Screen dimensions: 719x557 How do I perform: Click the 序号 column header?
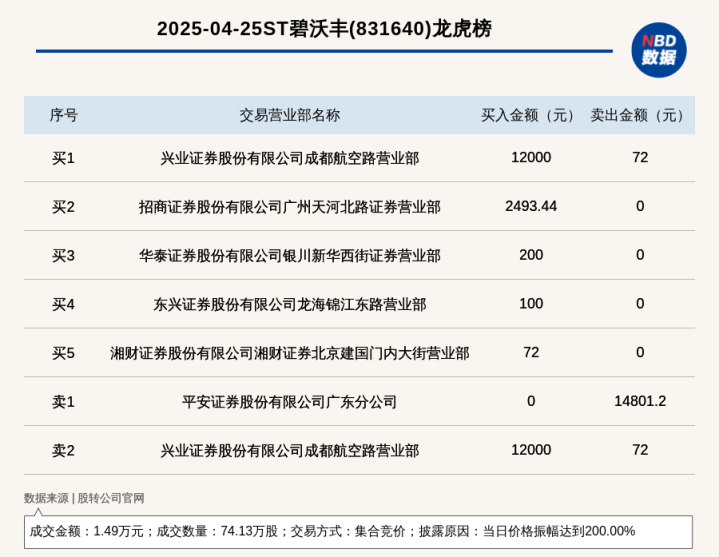[x=64, y=115]
